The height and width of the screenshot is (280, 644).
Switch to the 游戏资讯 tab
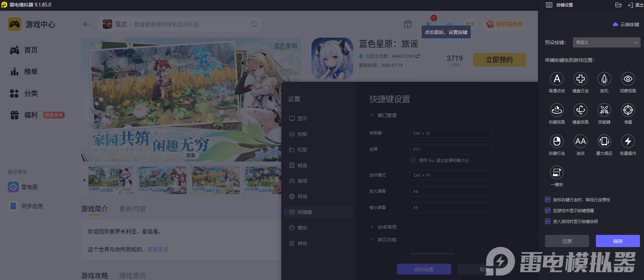coord(133,276)
